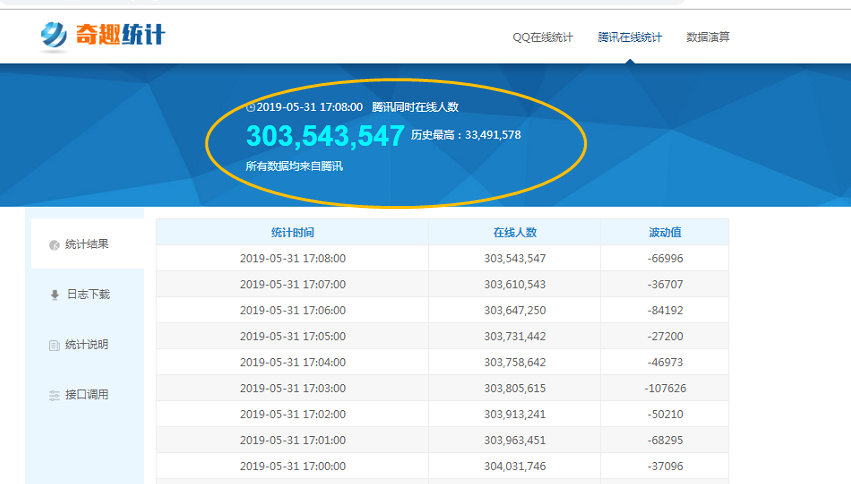Click the download arrow icon beside 日志下载
The height and width of the screenshot is (484, 851).
click(54, 295)
